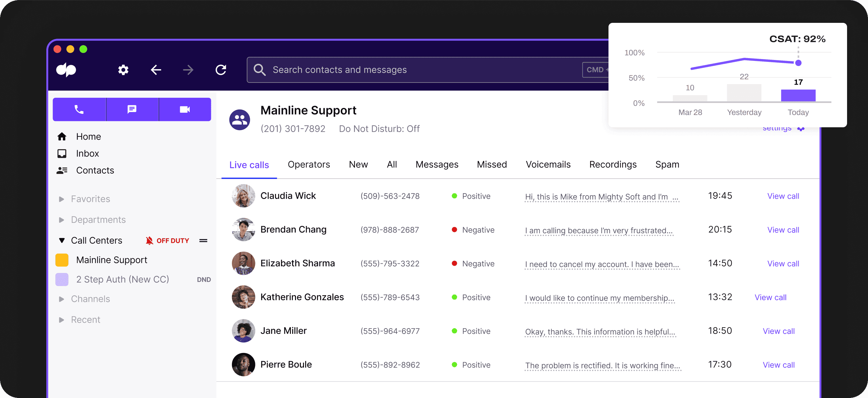Screen dimensions: 868x398
Task: Click the yellow Mainline Support color swatch
Action: click(62, 260)
